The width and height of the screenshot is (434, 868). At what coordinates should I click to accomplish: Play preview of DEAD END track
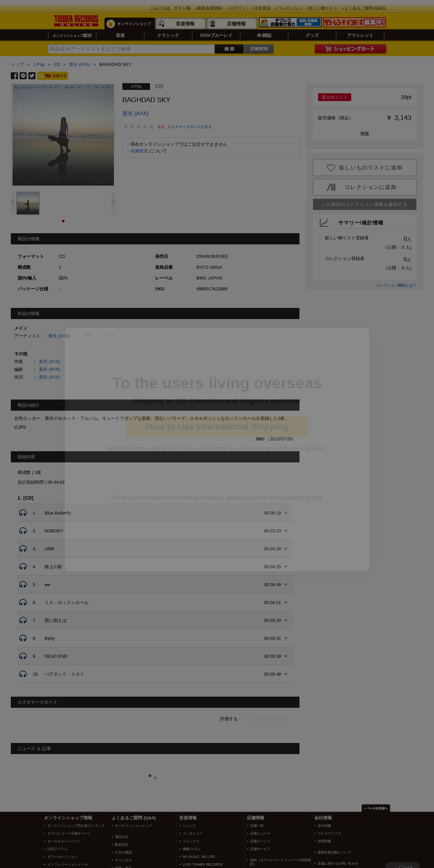pos(23,656)
